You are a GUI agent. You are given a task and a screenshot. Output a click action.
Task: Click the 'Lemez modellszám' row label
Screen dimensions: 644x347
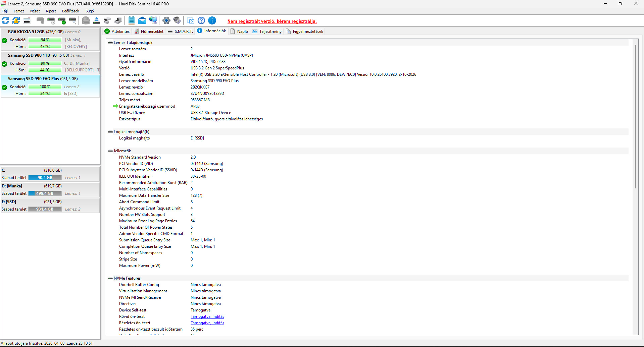click(136, 81)
